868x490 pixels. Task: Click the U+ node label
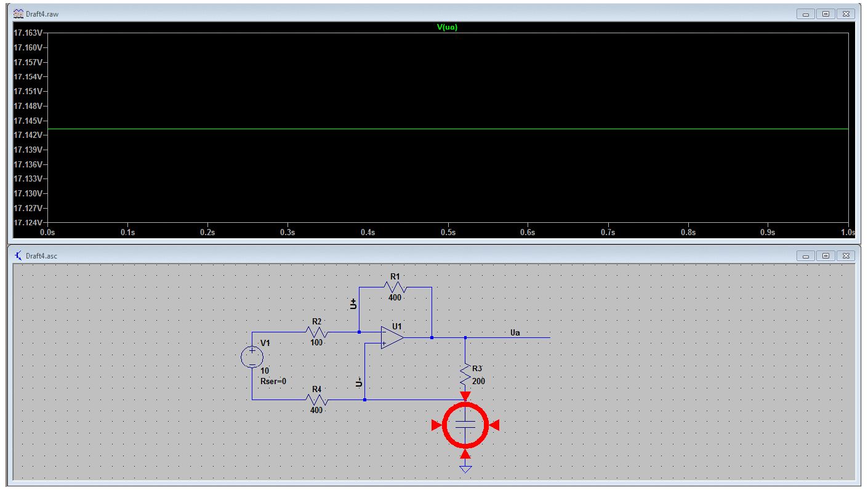[x=353, y=303]
